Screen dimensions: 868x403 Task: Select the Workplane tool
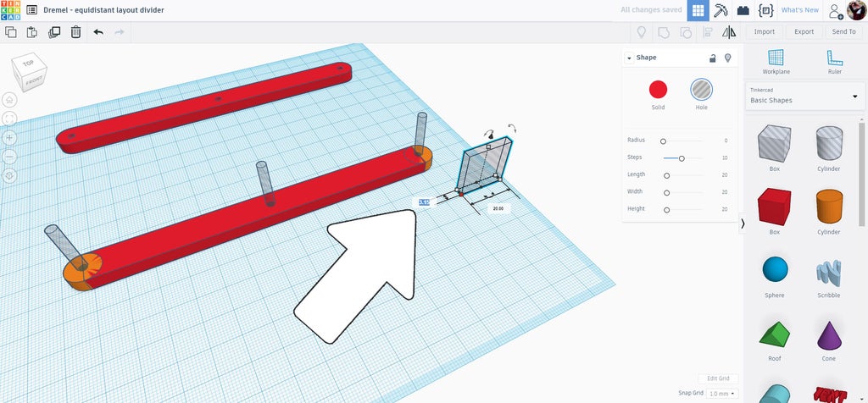[776, 61]
